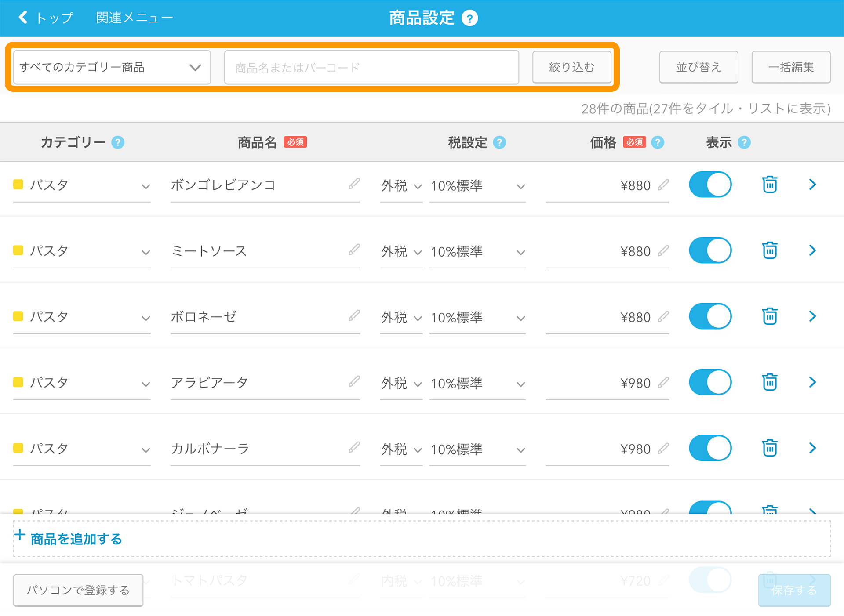Open details arrow for アラビアータ
The height and width of the screenshot is (616, 844).
coord(812,382)
